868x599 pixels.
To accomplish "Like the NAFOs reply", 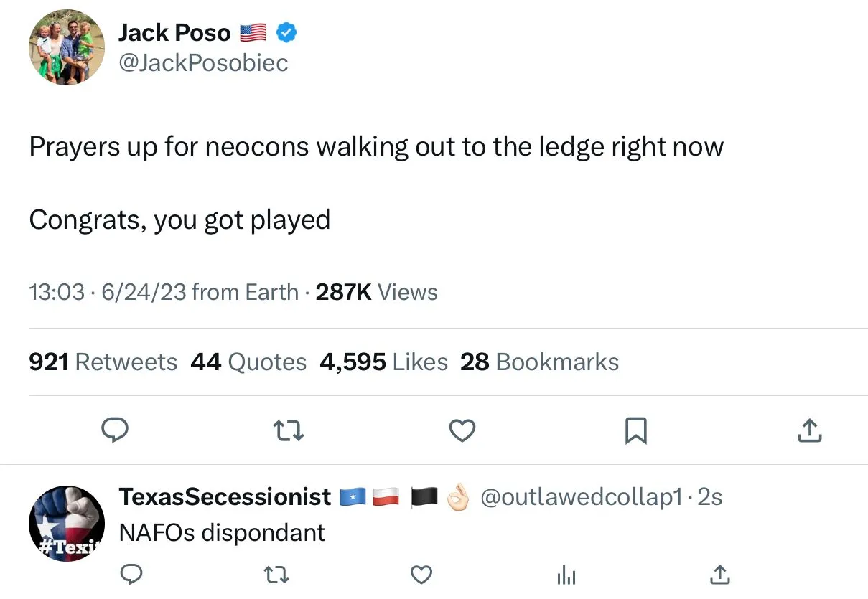I will (421, 575).
